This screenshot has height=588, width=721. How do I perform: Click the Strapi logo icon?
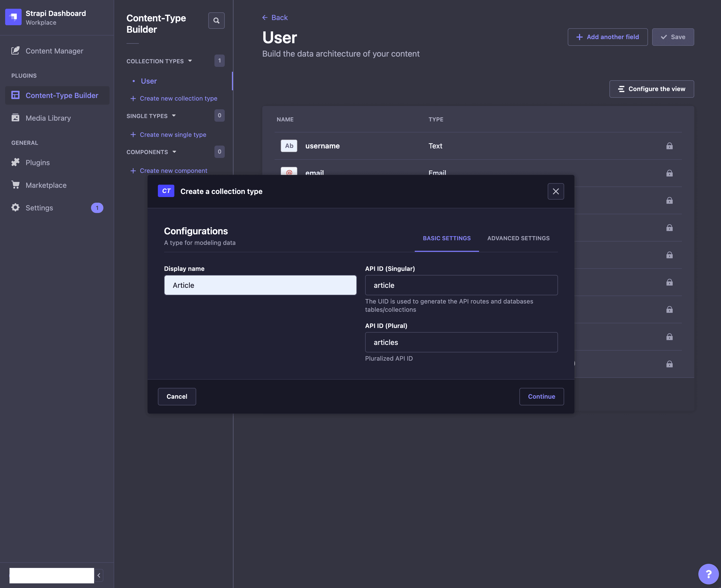coord(13,17)
